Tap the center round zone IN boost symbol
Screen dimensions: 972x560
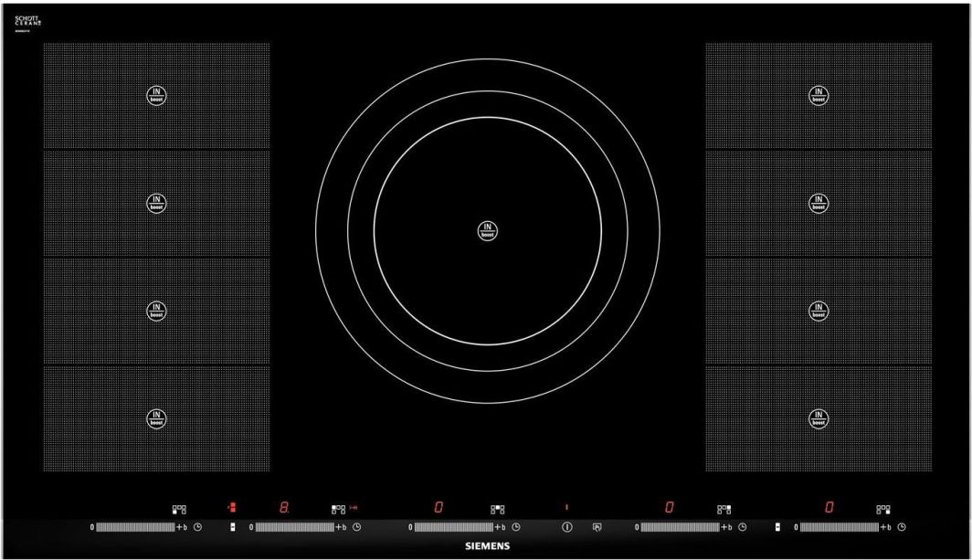point(487,230)
